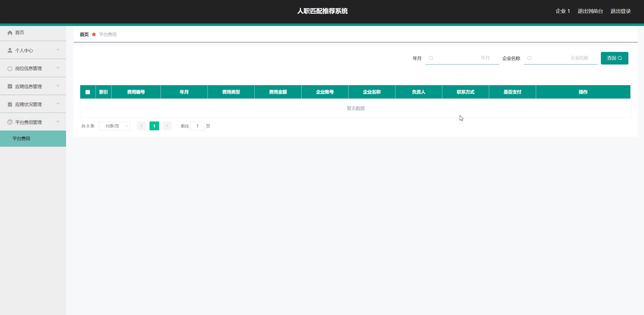Screen dimensions: 644x315
Task: Click the 联系方式 column header
Action: (465, 92)
